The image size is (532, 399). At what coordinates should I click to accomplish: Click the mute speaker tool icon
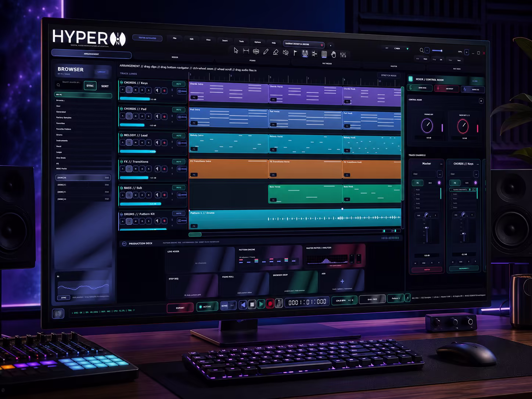click(x=285, y=53)
